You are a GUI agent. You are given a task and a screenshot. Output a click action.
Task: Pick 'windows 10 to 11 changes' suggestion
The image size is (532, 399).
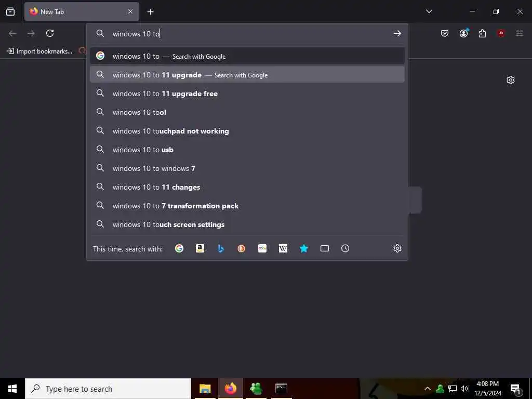click(x=247, y=187)
